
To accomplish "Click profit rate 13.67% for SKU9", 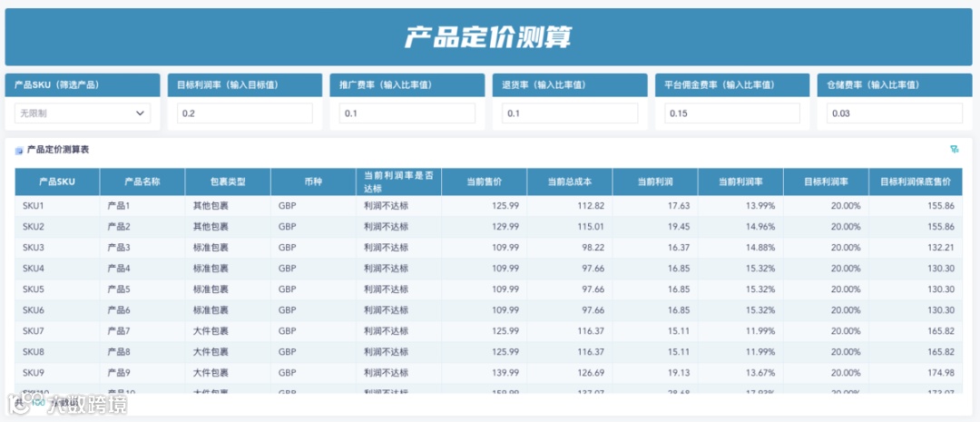I will pos(762,373).
